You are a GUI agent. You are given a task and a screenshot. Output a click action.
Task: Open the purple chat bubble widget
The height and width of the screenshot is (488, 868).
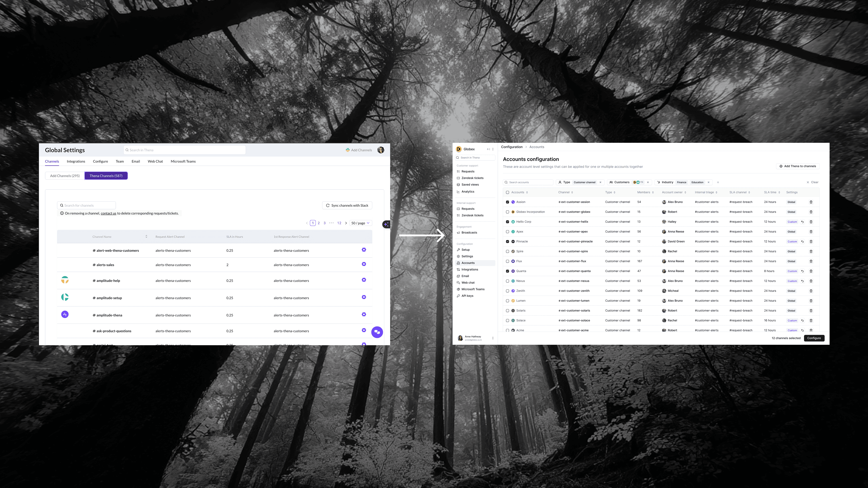(x=377, y=332)
